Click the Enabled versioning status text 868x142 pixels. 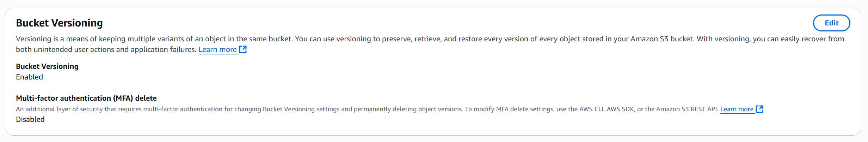click(29, 77)
